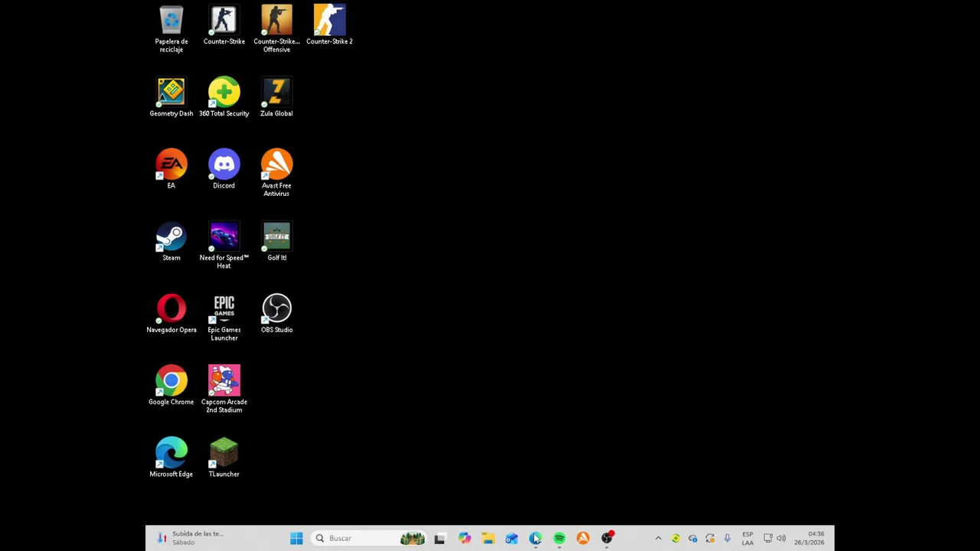Select the Discord desktop icon
Screen dimensions: 980x551
[x=224, y=169]
